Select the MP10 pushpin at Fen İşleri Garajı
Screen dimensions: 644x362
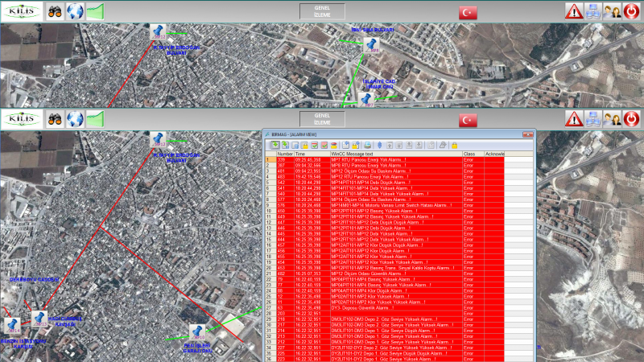[x=197, y=332]
